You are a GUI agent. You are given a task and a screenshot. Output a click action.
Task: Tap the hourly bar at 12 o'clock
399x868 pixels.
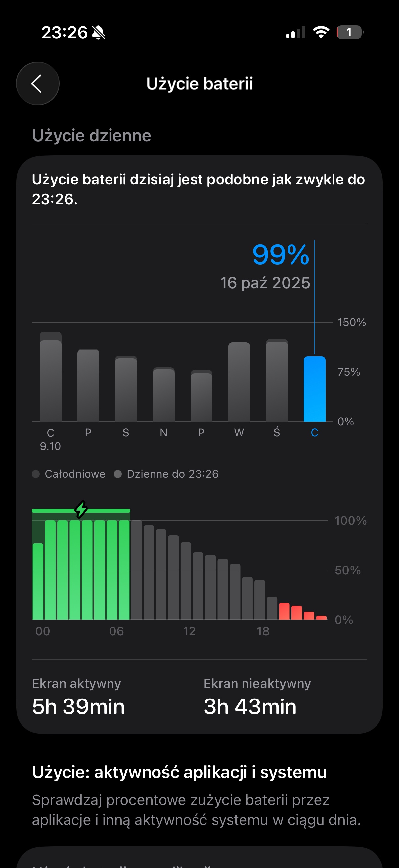pyautogui.click(x=186, y=581)
